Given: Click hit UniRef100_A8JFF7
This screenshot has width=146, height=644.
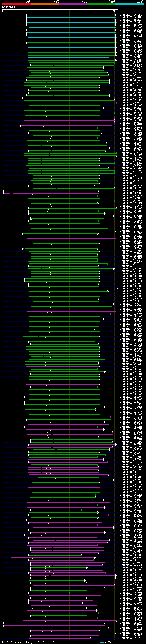Looking at the screenshot, I should (x=131, y=65).
